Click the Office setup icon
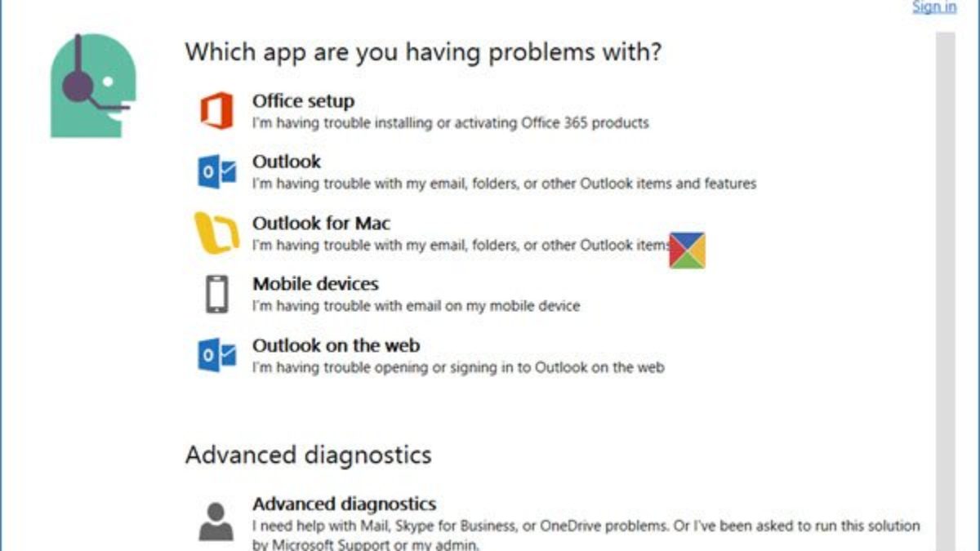 tap(216, 111)
